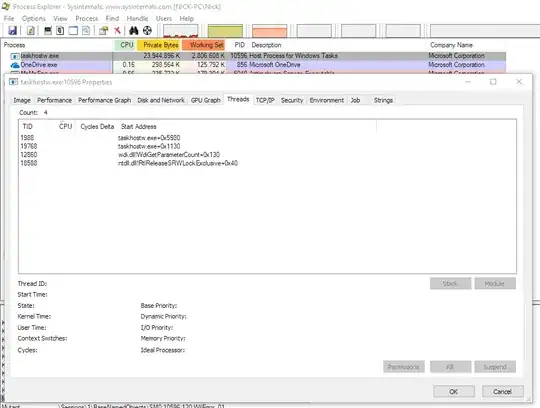This screenshot has width=540, height=408.
Task: Toggle the Show Process Tree toolbar icon
Action: coord(60,31)
